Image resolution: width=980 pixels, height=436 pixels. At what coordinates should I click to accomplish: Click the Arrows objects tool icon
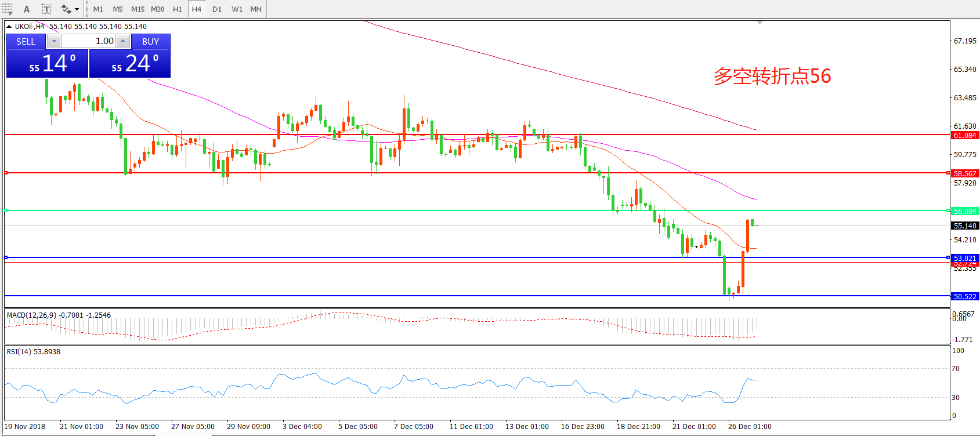(x=66, y=9)
